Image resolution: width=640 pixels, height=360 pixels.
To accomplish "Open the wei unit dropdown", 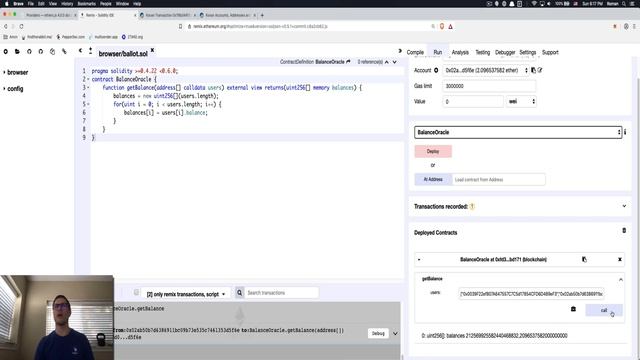I will [521, 101].
